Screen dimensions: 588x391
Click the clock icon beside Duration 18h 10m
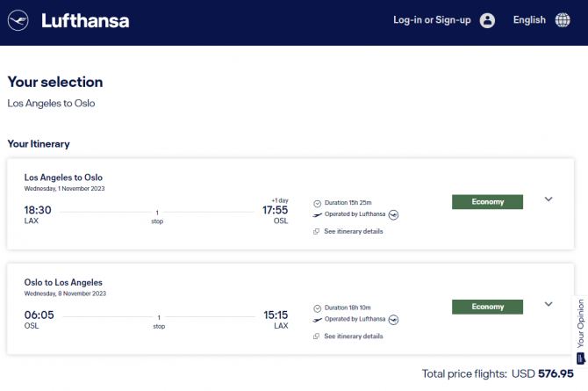click(317, 308)
